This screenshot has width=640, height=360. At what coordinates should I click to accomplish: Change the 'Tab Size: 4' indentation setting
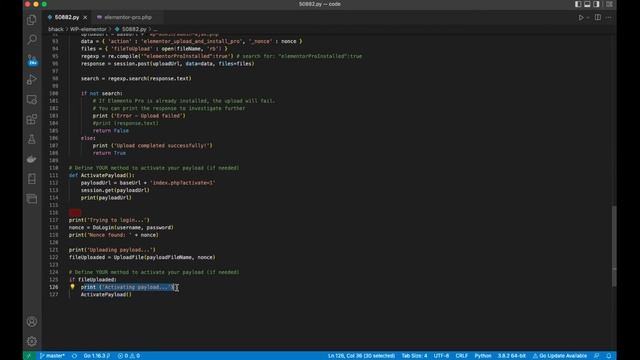(x=414, y=356)
